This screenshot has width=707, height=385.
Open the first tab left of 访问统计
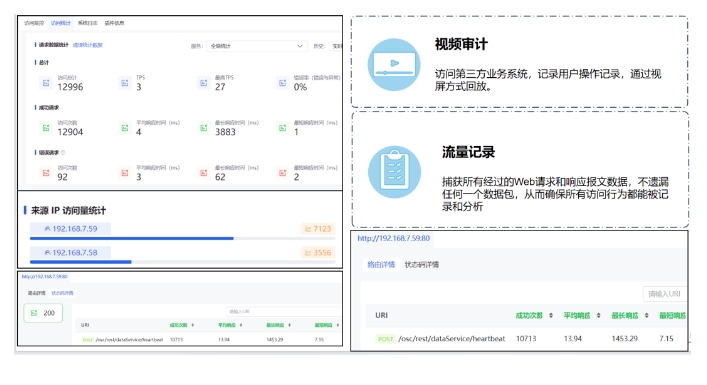[x=34, y=23]
